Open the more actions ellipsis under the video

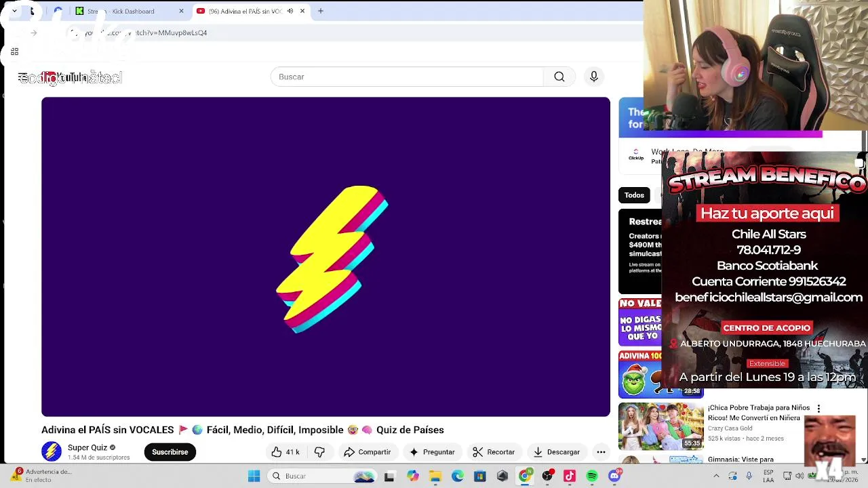pos(601,452)
